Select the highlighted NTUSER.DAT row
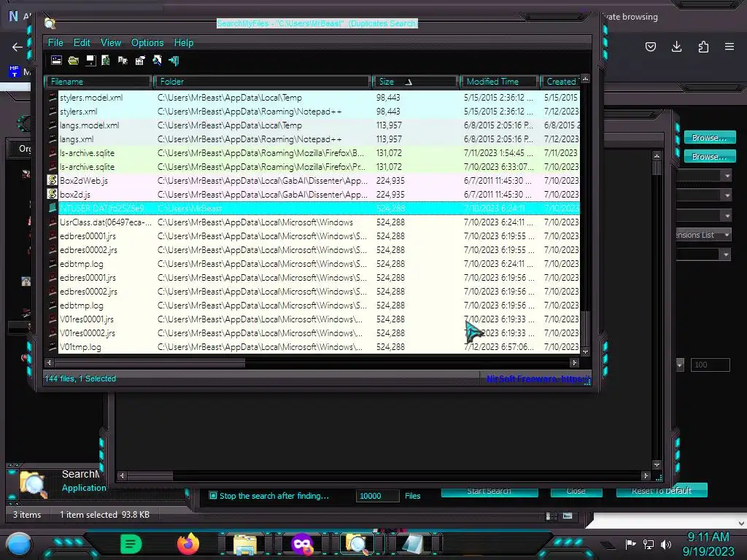This screenshot has height=560, width=747. 314,208
